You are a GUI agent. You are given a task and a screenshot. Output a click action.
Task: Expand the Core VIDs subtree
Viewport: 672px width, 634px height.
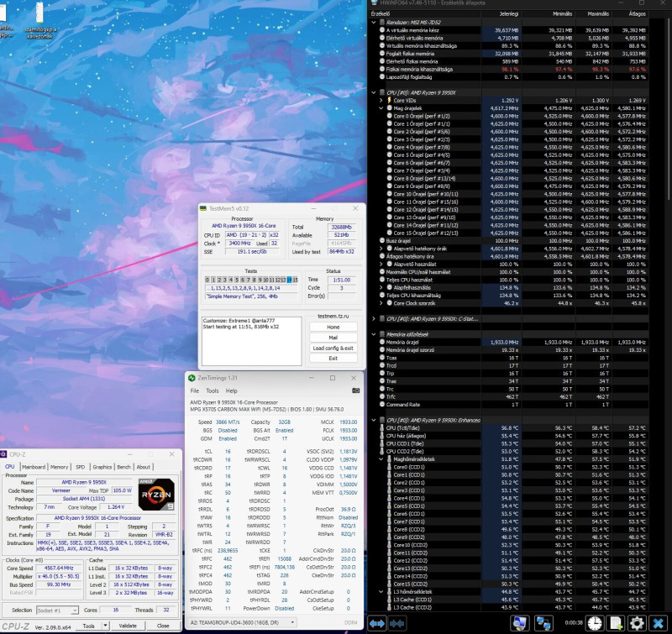tap(381, 100)
